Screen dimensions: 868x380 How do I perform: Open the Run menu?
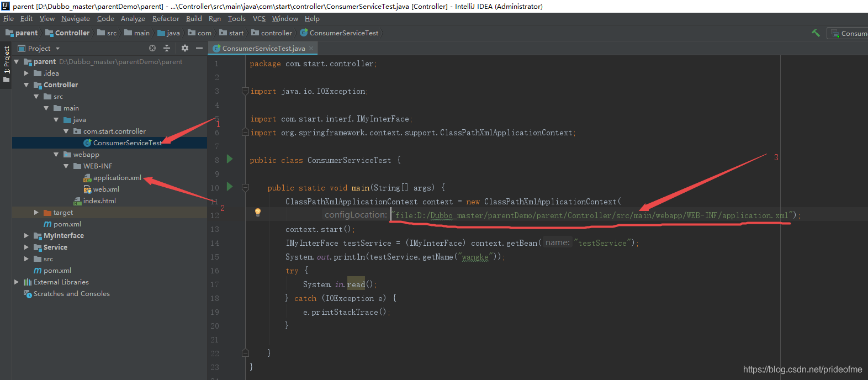pyautogui.click(x=215, y=19)
